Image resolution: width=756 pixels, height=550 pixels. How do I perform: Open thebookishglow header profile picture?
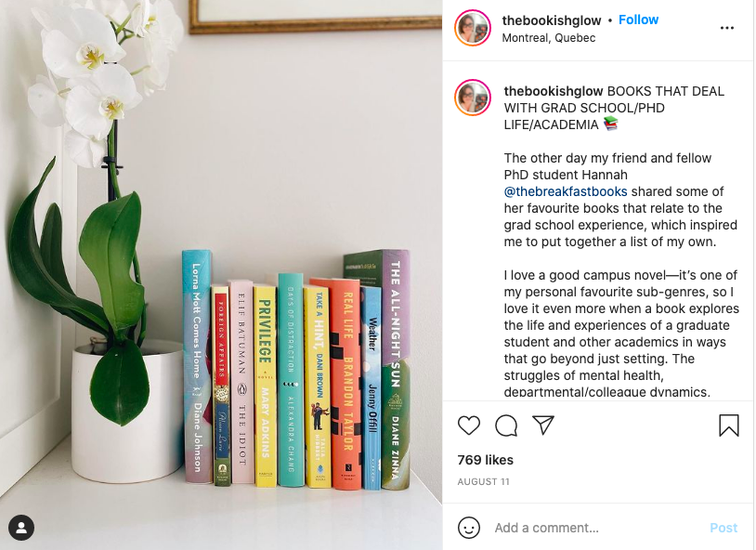tap(473, 28)
